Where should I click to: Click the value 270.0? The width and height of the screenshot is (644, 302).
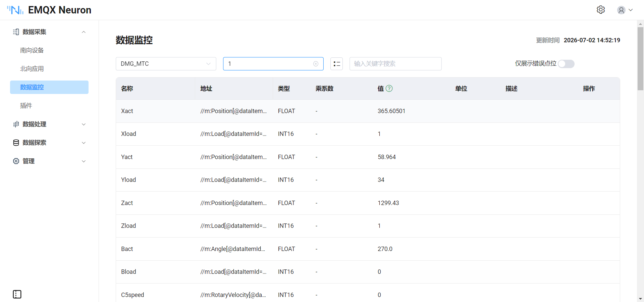coord(385,249)
